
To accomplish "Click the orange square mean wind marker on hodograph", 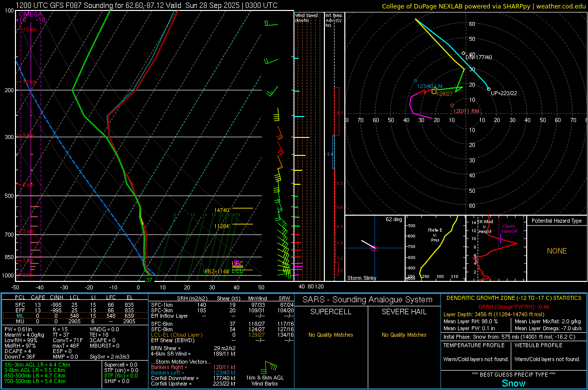I will (x=434, y=92).
